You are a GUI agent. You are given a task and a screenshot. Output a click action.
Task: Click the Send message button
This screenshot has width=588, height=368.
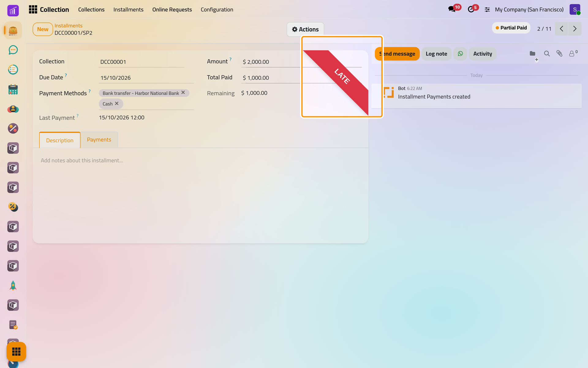tap(397, 54)
